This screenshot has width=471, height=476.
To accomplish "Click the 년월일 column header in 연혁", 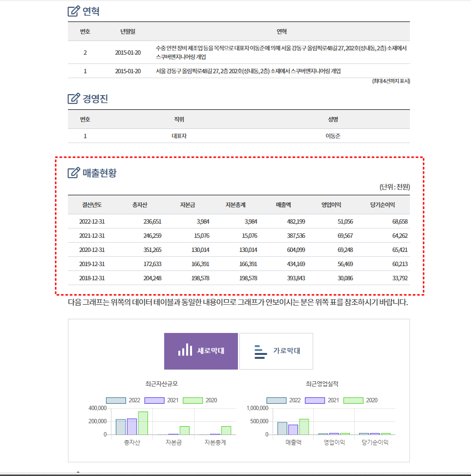I will 128,32.
